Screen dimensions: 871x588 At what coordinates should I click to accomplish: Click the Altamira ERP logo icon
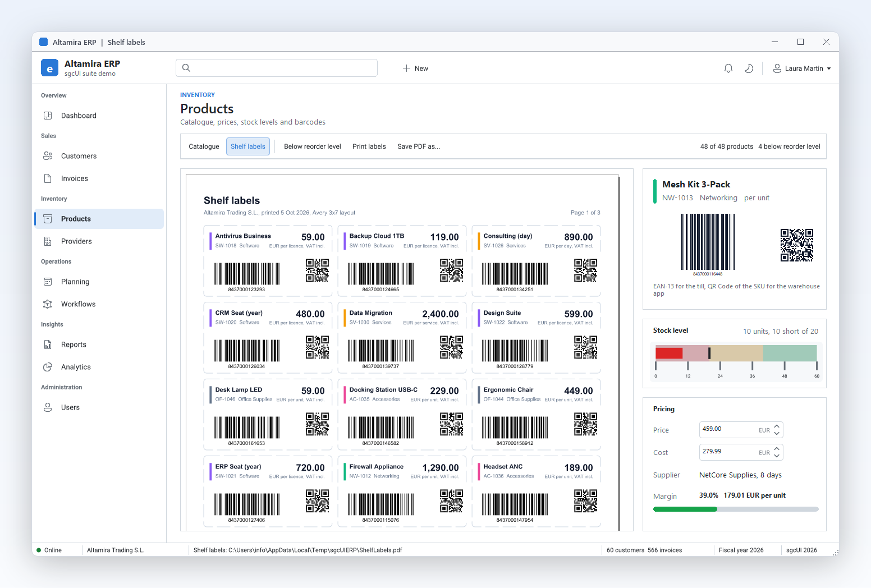pos(49,68)
